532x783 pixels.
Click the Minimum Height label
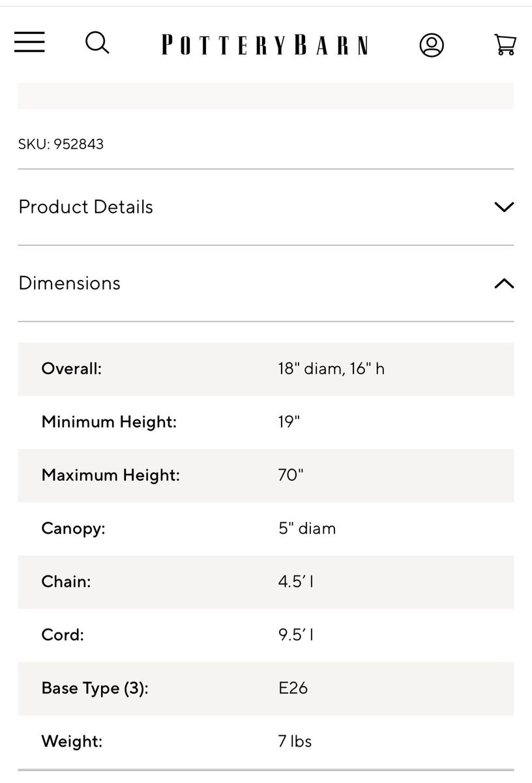click(x=109, y=422)
